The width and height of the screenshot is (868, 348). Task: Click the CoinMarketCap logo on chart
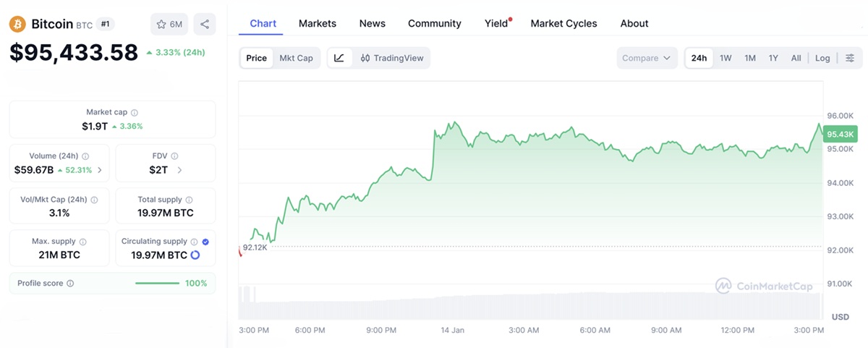(x=764, y=286)
